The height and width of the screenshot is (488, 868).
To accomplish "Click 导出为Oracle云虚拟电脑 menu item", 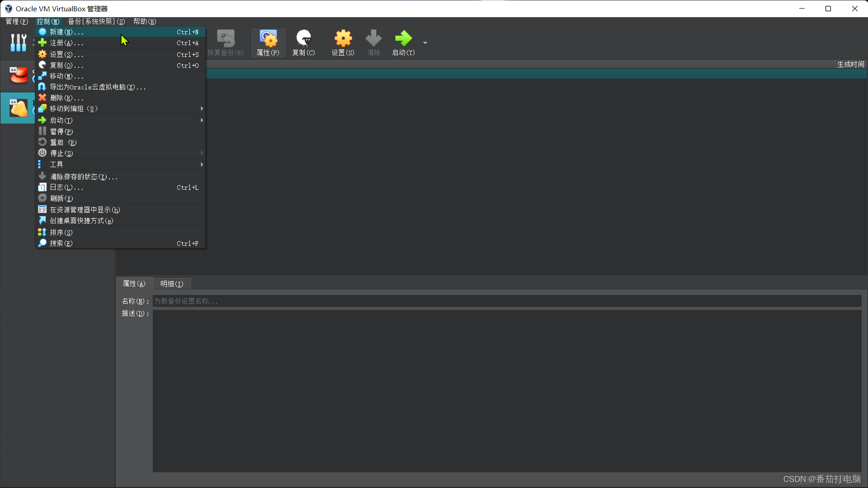I will pos(98,87).
